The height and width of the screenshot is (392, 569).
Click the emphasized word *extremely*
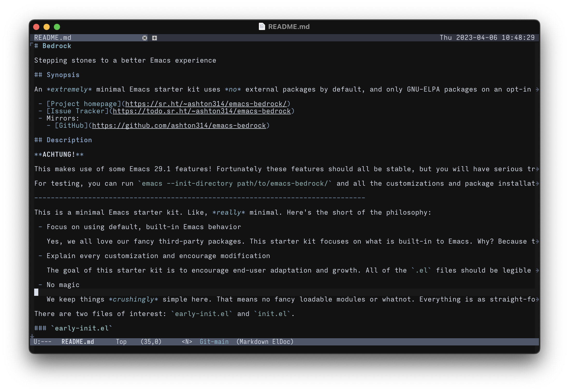[69, 89]
